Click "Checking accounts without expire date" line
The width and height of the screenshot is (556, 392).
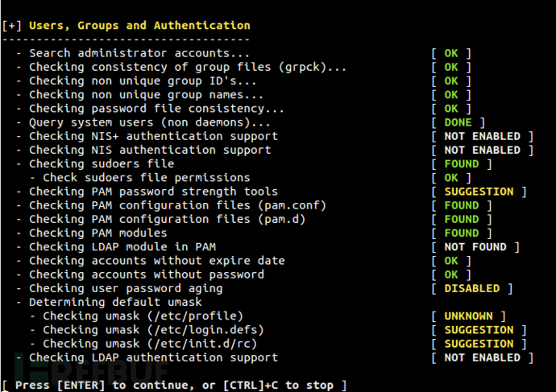156,261
